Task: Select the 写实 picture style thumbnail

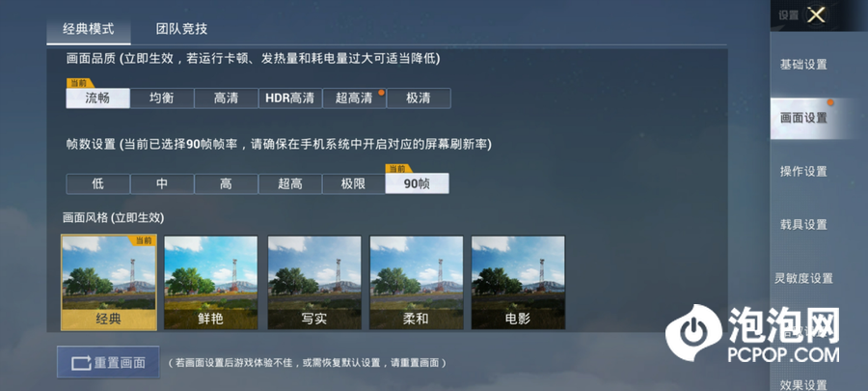Action: 314,283
